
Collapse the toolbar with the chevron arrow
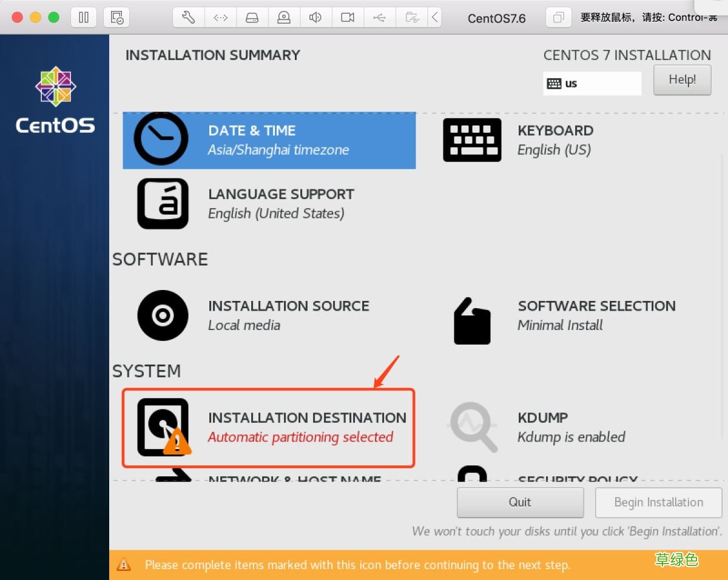435,18
